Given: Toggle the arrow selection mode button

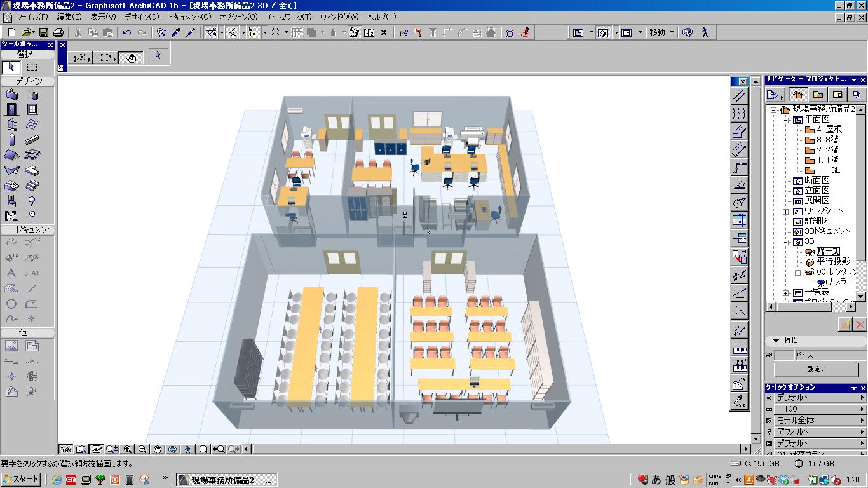Looking at the screenshot, I should click(158, 56).
